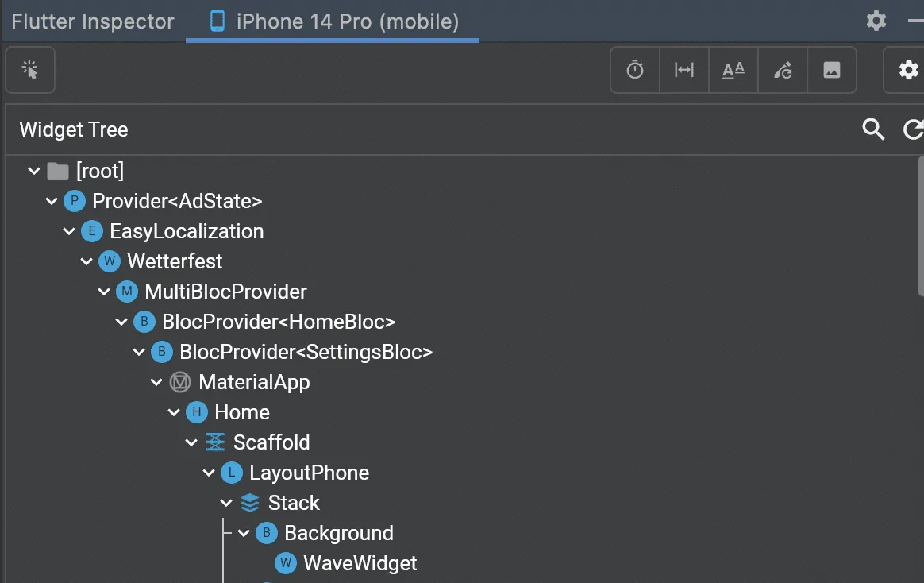Click the search icon in Widget Tree header
This screenshot has width=924, height=583.
(873, 129)
